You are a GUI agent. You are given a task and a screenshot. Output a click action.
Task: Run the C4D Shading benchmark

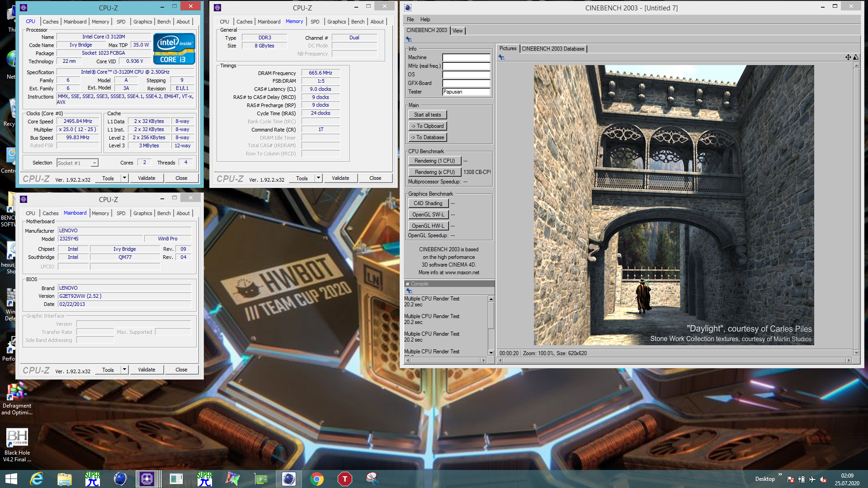(x=428, y=203)
